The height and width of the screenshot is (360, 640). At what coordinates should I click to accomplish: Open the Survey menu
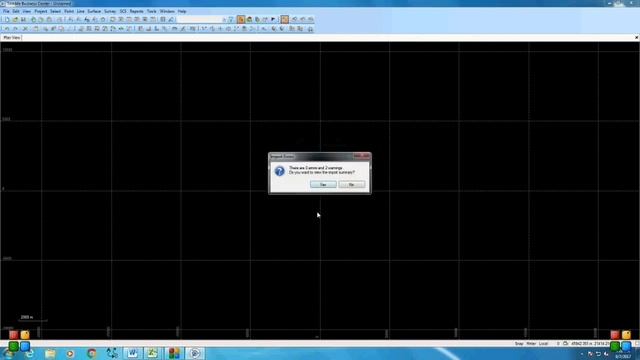(110, 11)
